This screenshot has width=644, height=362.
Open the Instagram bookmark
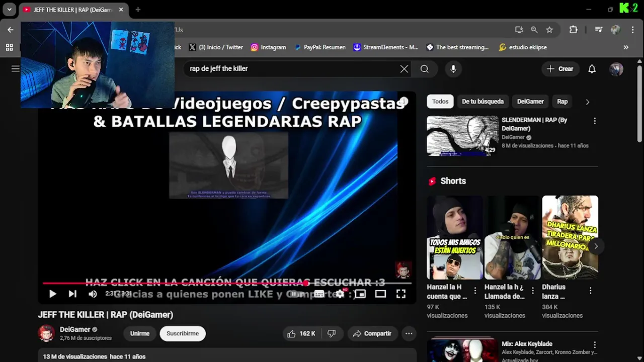[268, 47]
